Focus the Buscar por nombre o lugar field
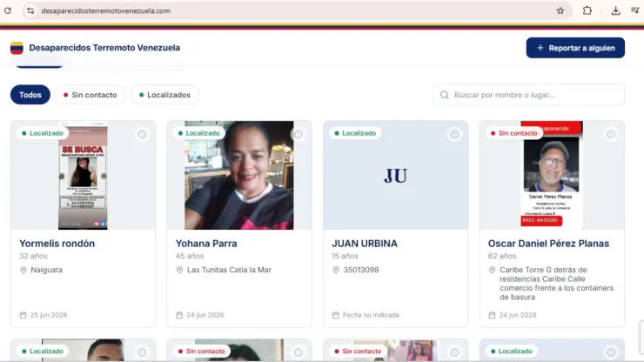 point(528,95)
